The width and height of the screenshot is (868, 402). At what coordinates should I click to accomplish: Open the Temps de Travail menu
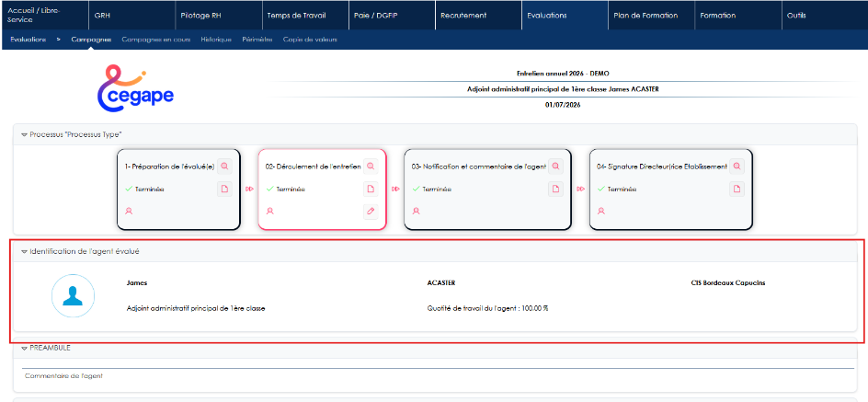[x=304, y=15]
